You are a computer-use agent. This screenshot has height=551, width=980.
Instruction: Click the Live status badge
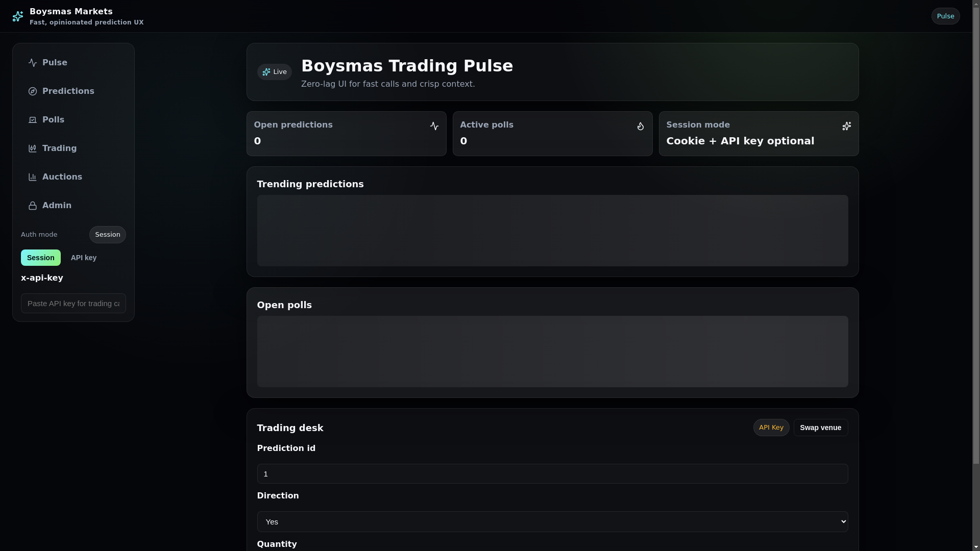coord(274,72)
